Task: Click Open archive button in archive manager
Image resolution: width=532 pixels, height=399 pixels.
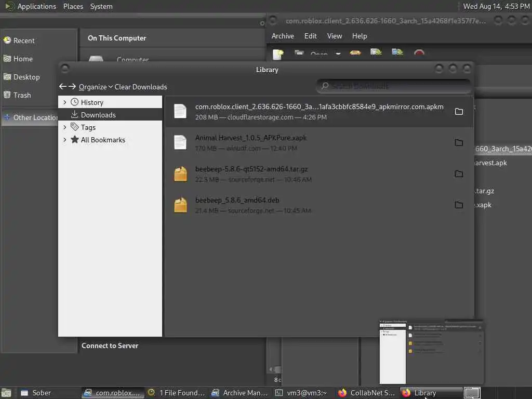Action: click(x=311, y=53)
